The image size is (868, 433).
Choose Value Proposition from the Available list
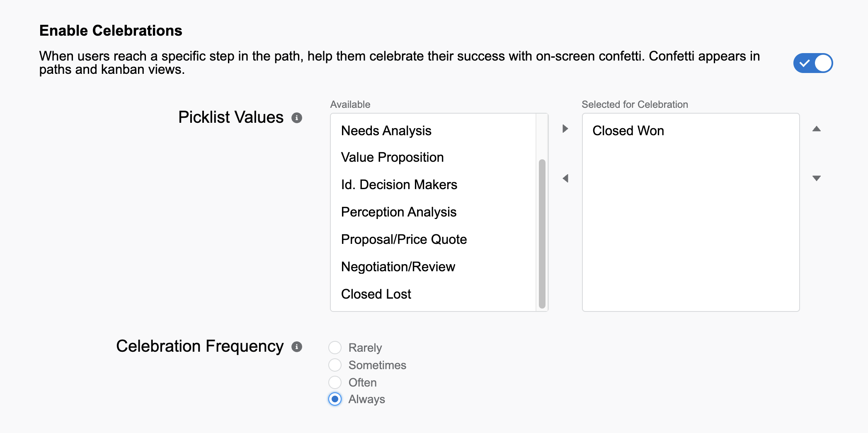pyautogui.click(x=392, y=157)
